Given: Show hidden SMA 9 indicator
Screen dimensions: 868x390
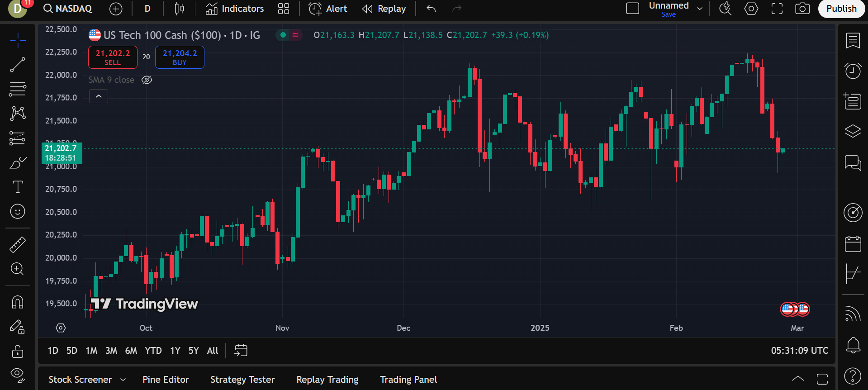Looking at the screenshot, I should pos(147,80).
